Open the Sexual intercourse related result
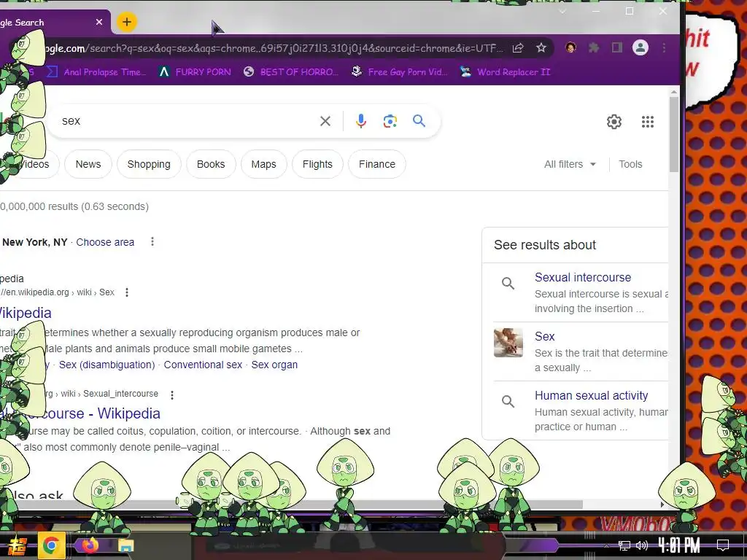747x560 pixels. point(583,277)
